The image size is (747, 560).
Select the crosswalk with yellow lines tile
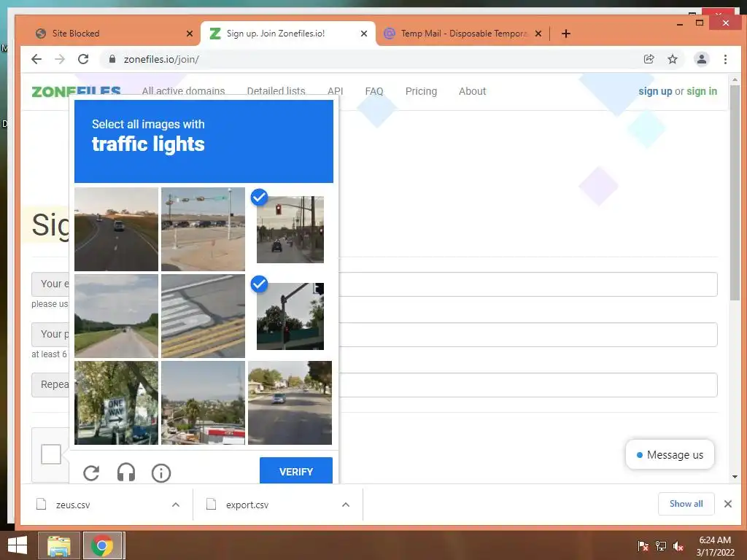click(203, 316)
